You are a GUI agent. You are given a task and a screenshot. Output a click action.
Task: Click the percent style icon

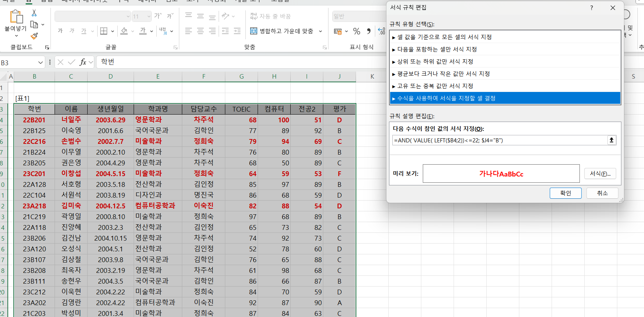(x=357, y=31)
